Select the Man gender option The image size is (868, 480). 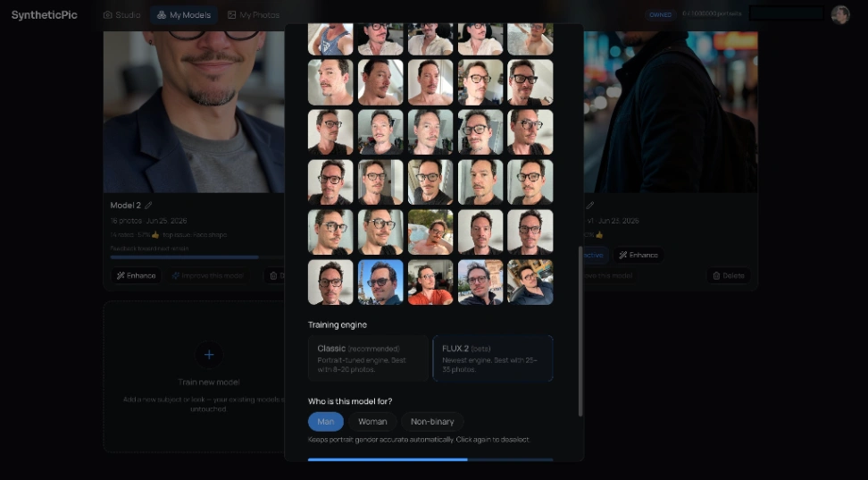325,422
